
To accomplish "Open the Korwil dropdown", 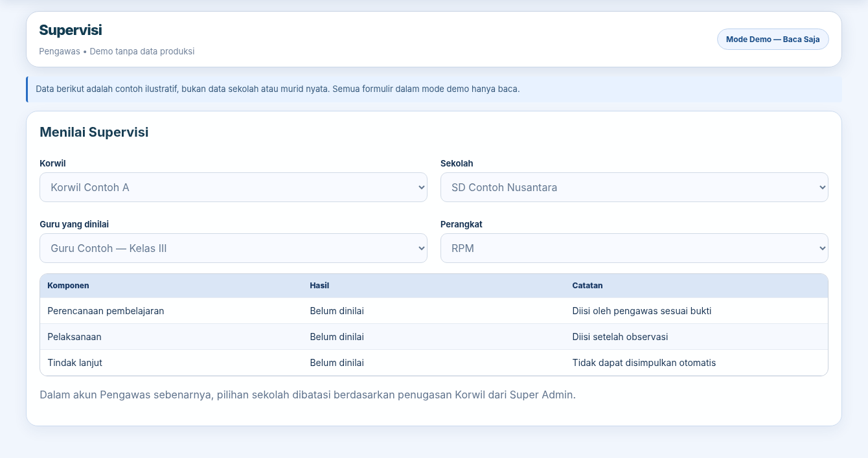I will [x=233, y=187].
